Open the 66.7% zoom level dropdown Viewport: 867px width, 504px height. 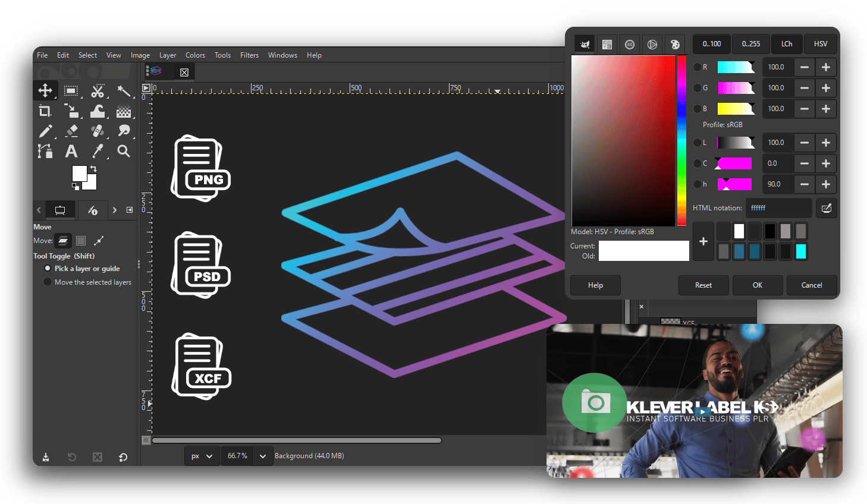coord(262,455)
